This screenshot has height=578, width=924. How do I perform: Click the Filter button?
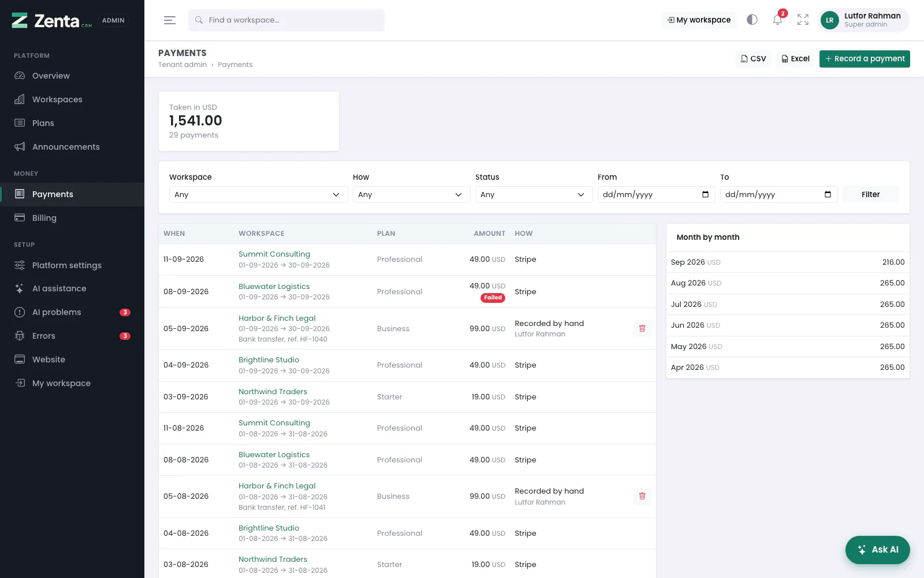pos(870,194)
